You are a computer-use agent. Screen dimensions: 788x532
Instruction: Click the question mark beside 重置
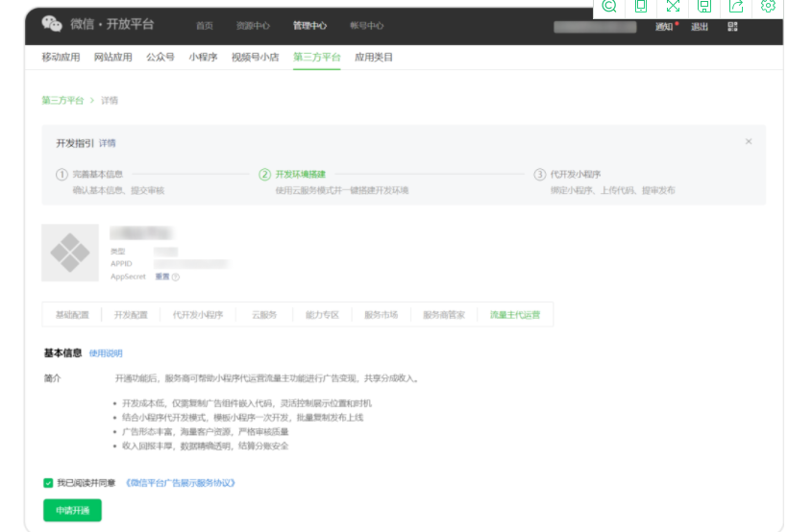(176, 277)
